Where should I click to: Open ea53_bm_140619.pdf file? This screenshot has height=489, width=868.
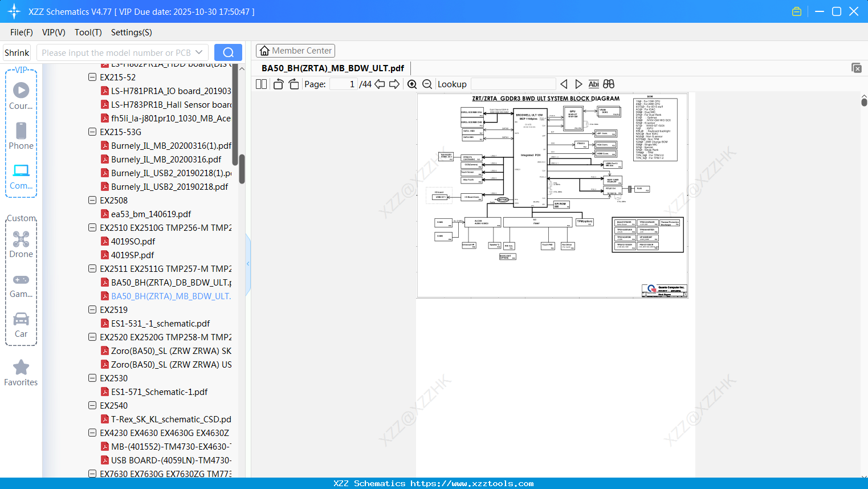[146, 214]
